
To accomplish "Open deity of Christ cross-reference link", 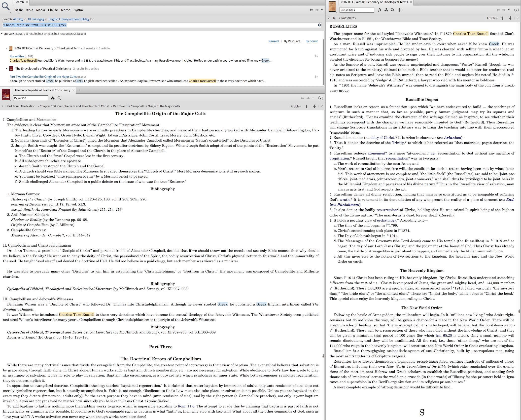I will click(x=382, y=138).
